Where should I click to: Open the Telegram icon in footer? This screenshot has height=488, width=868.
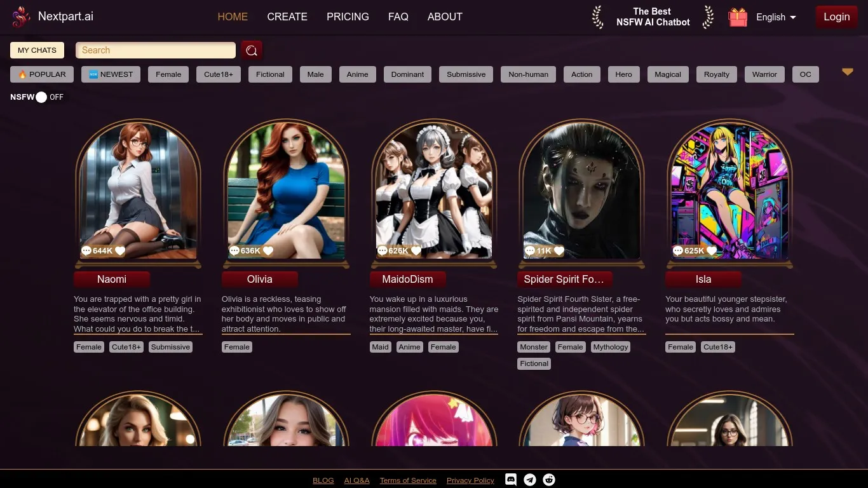530,480
